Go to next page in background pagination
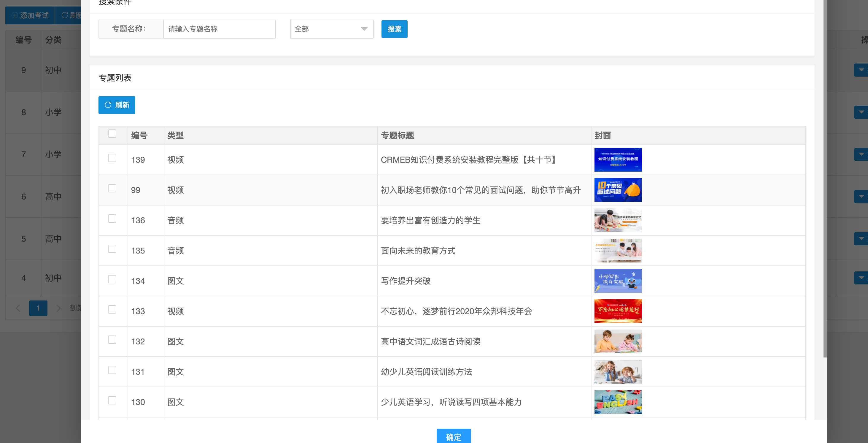 pyautogui.click(x=58, y=308)
